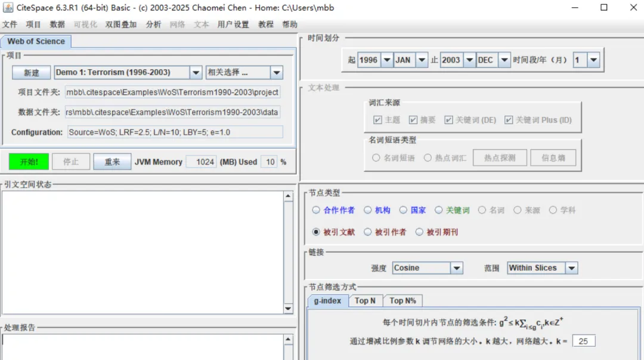Click the JVM Memory 1024 value field

pos(202,162)
